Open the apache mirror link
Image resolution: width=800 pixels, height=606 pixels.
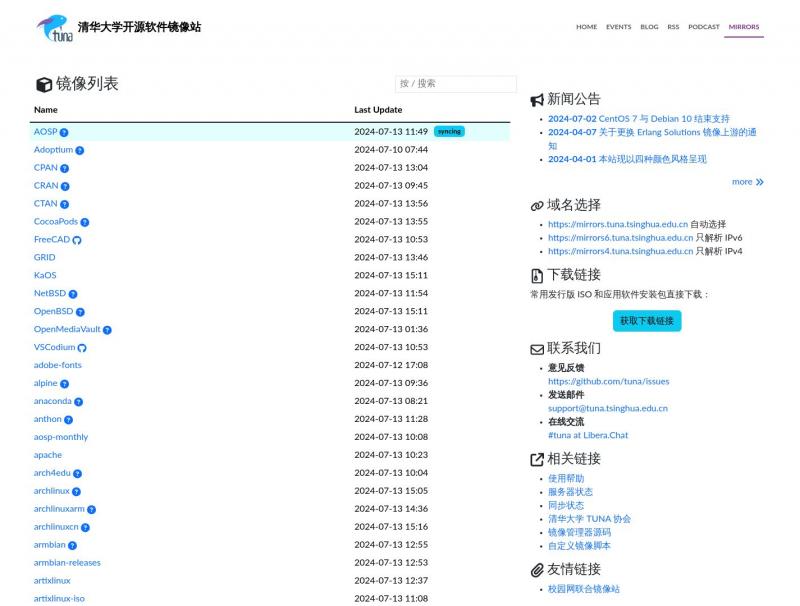point(47,455)
